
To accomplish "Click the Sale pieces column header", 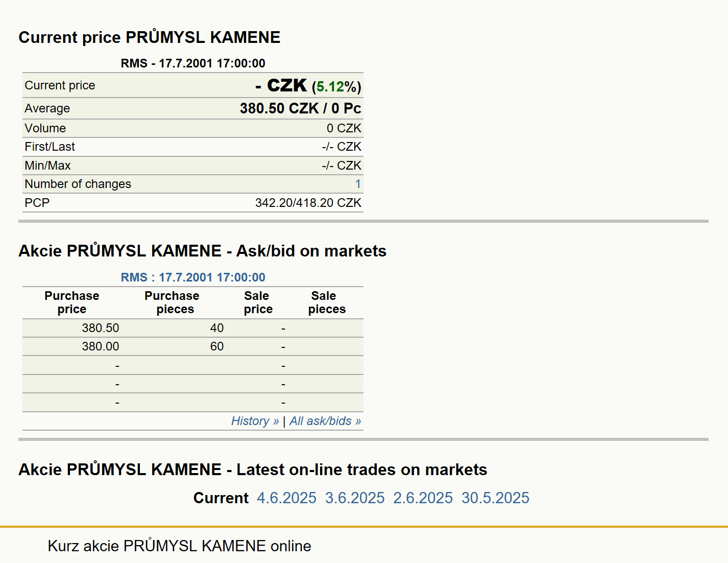I will (327, 302).
